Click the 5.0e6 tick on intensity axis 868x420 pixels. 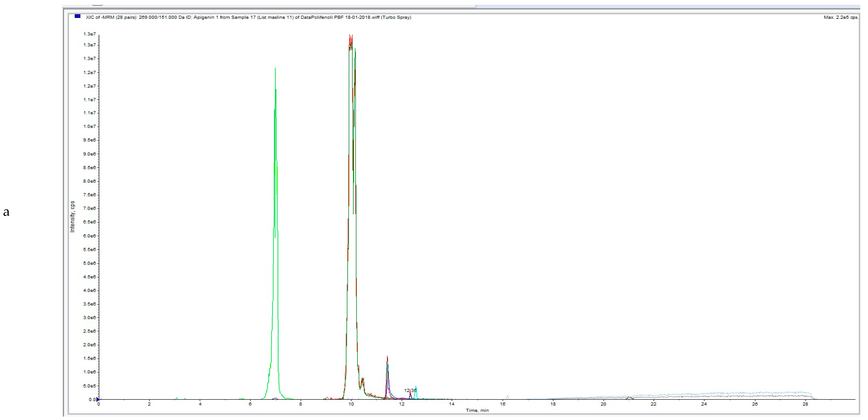(x=89, y=263)
